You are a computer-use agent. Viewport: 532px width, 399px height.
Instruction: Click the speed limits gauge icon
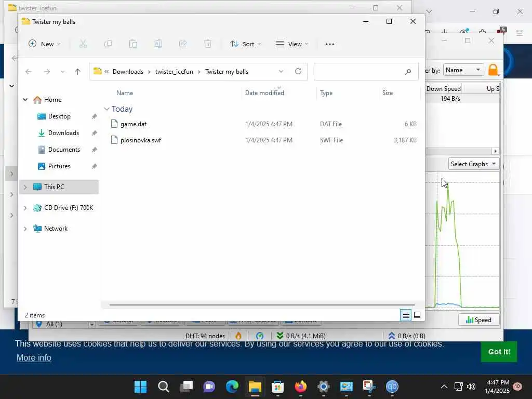click(x=260, y=336)
